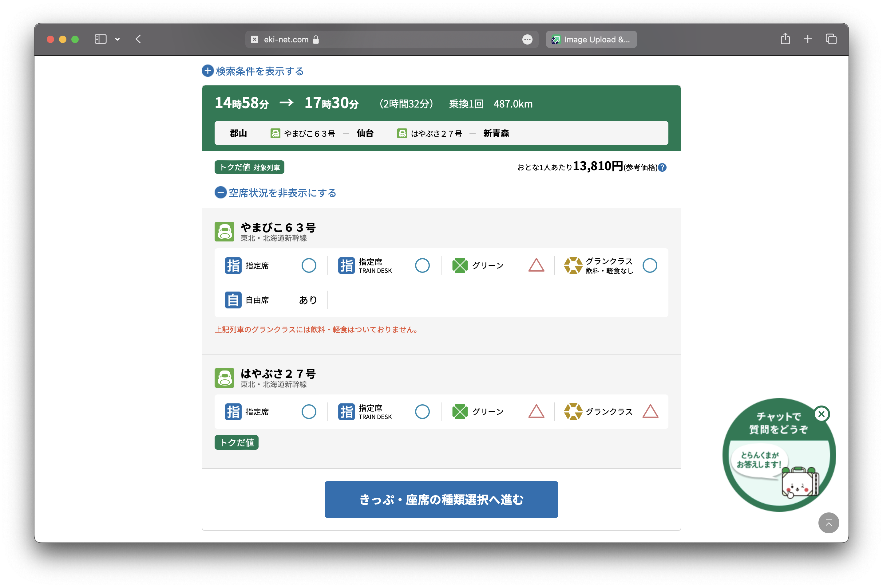
Task: Jump to page top with arrow button
Action: coord(828,523)
